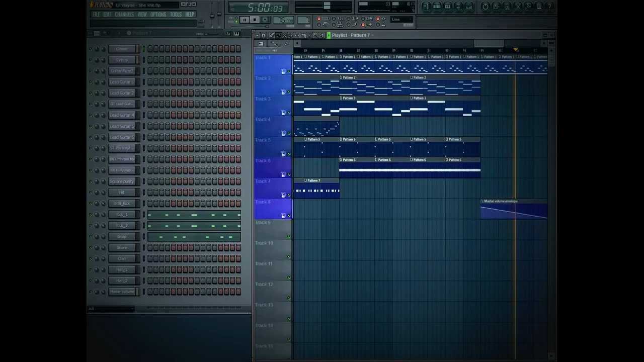
Task: Open the graph editor in step sequencer
Action: [x=228, y=34]
